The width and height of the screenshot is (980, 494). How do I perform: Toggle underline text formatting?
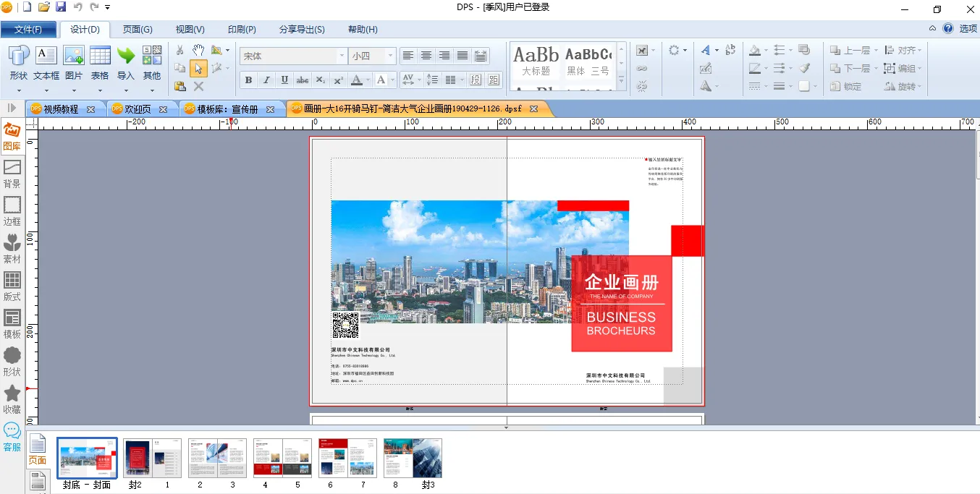coord(284,80)
